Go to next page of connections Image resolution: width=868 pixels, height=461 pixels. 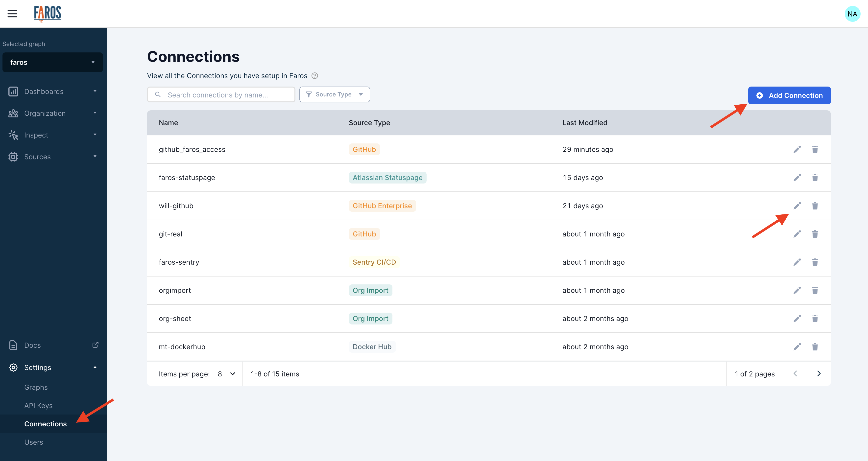pyautogui.click(x=819, y=374)
